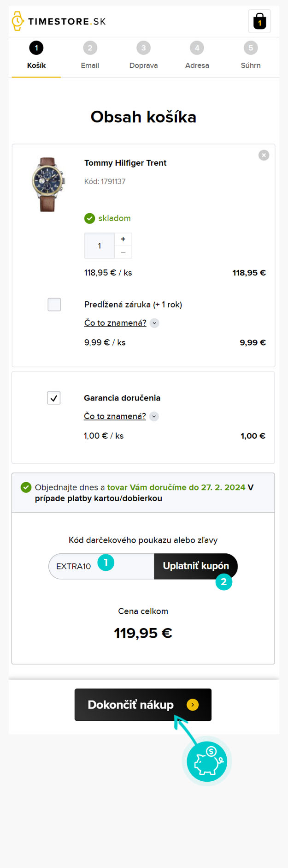Uncheck the Garancia doručenia checkbox

point(54,398)
